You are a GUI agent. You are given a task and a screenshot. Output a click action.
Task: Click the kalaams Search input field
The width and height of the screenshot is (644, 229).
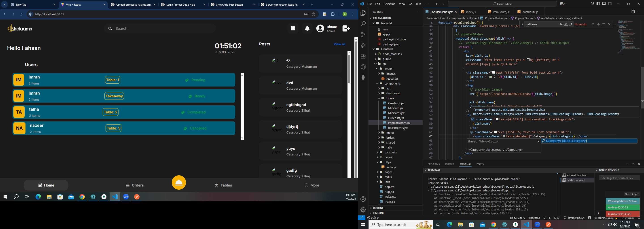click(x=160, y=28)
